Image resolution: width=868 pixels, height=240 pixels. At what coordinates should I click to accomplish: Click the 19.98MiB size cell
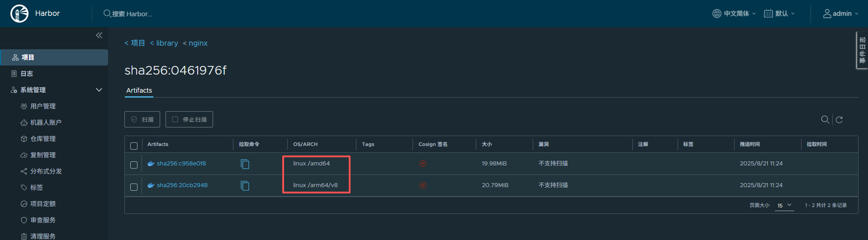pos(494,164)
